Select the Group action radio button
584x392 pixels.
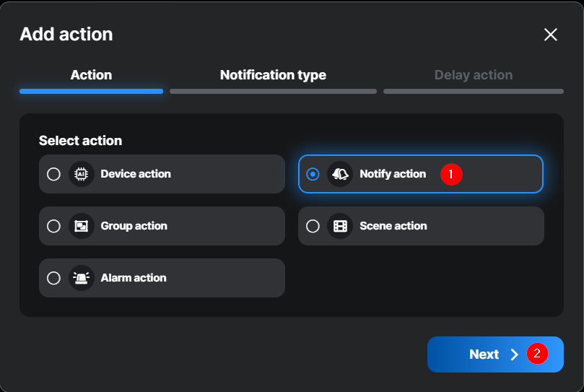(x=53, y=226)
